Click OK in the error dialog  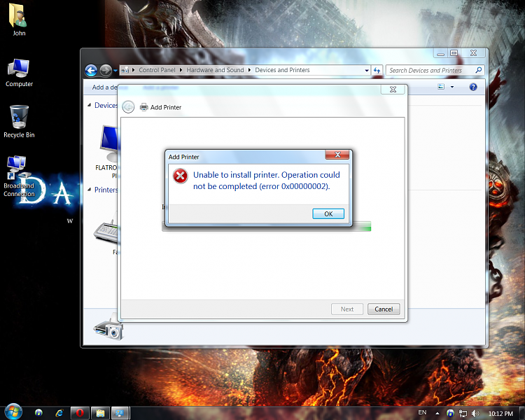pos(328,213)
